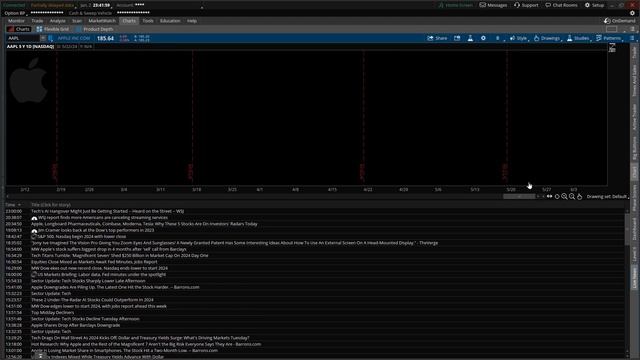
Task: Open the Option BP dropdown
Action: point(16,13)
